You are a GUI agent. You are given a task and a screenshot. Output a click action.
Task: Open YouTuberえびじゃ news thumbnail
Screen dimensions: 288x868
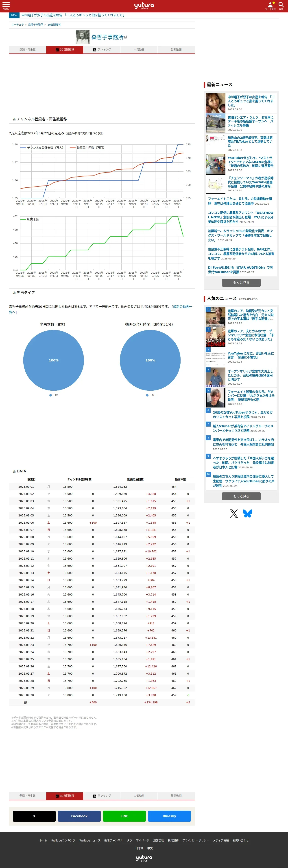[x=215, y=164]
